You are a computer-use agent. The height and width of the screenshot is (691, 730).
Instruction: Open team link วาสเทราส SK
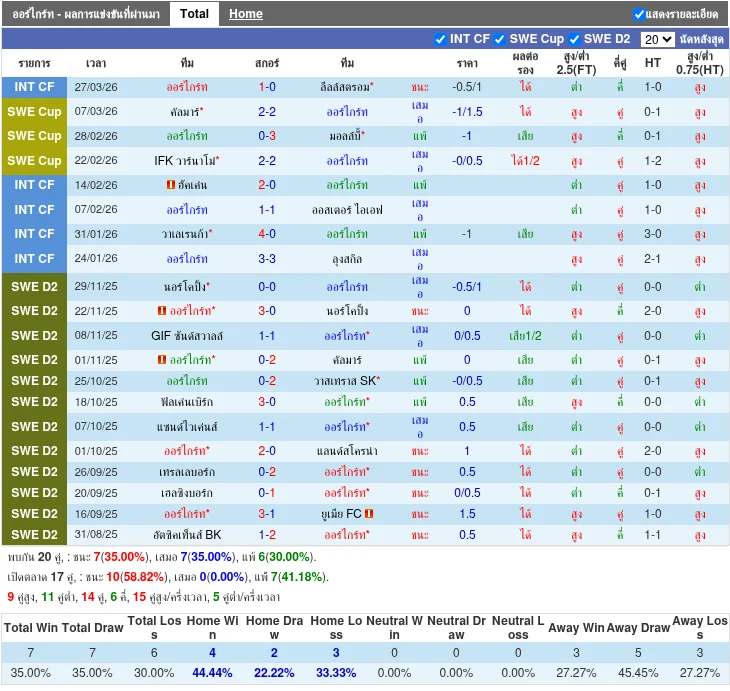click(346, 381)
